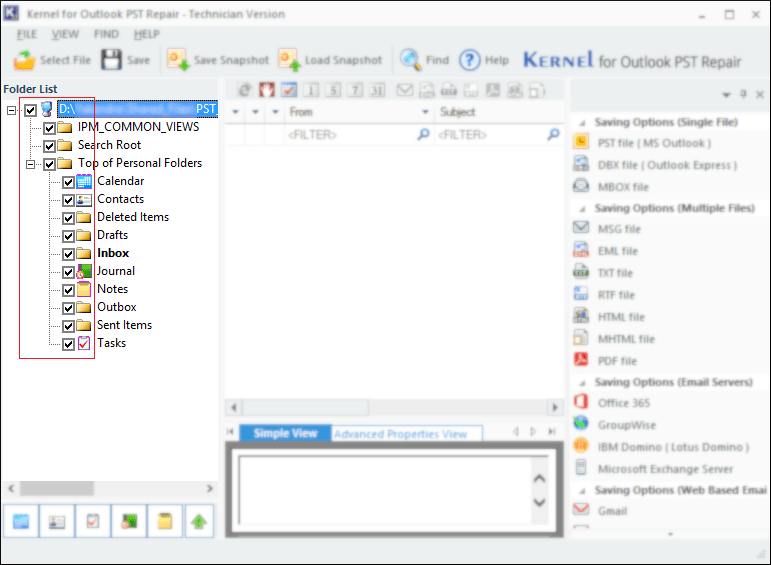Collapse Top of Personal Folders node
The width and height of the screenshot is (771, 565).
click(30, 164)
